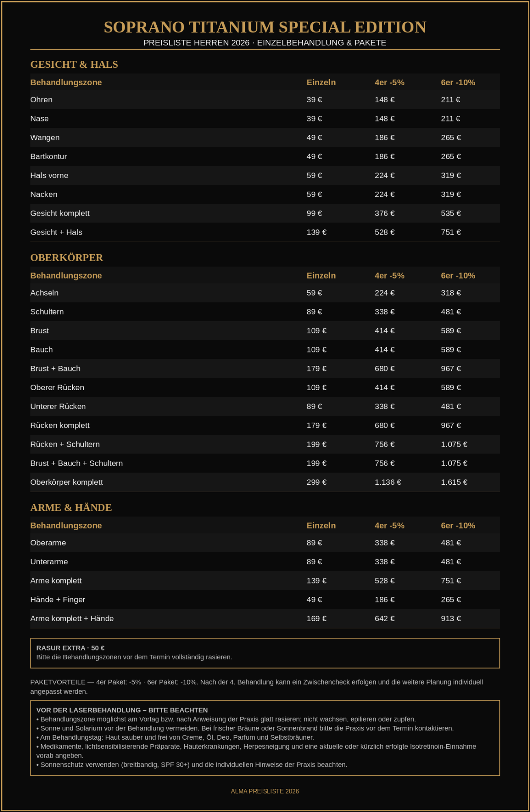Click the 6er price for Gesicht komplett
Screen dimensions: 530x812
pos(451,214)
